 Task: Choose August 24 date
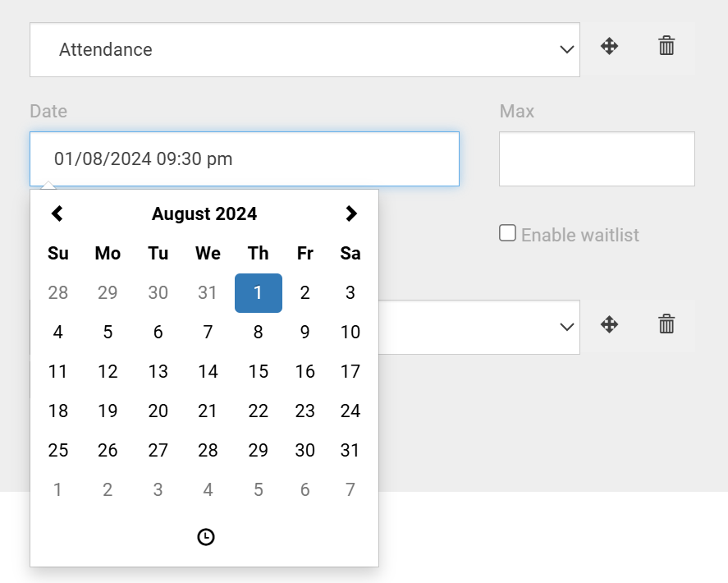tap(350, 411)
